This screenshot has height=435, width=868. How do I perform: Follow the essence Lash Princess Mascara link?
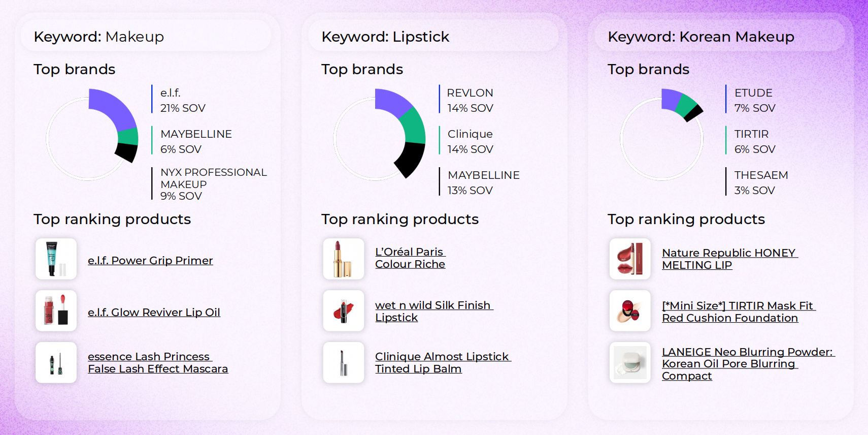point(157,363)
